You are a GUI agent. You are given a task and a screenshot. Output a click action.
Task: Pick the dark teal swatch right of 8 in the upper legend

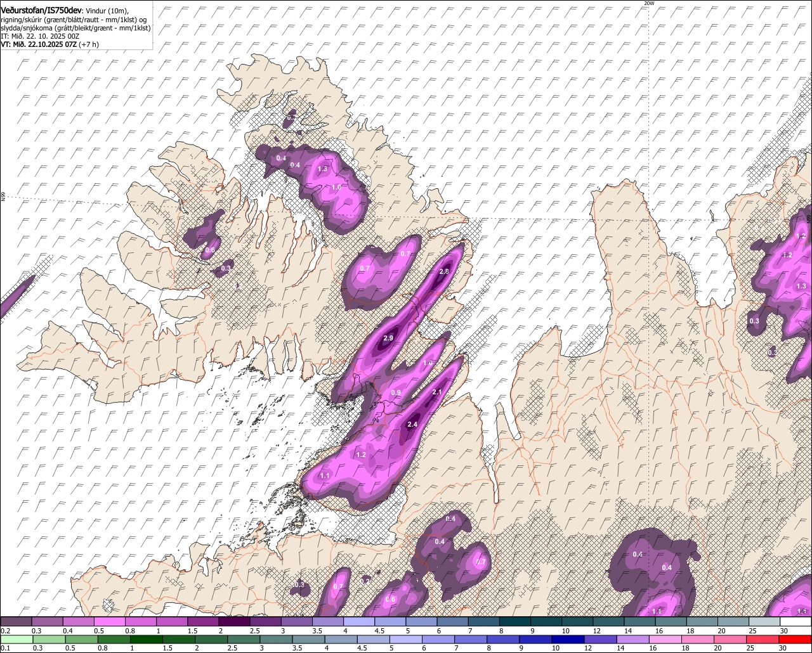point(515,621)
